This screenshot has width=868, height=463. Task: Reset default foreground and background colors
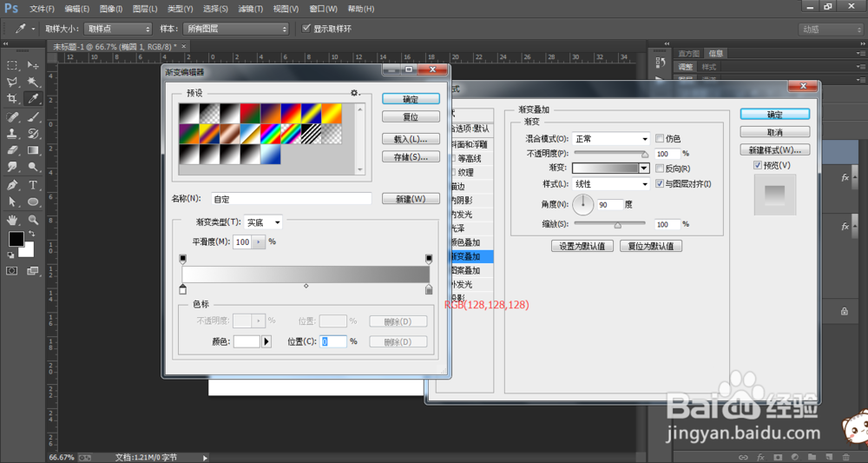click(10, 255)
